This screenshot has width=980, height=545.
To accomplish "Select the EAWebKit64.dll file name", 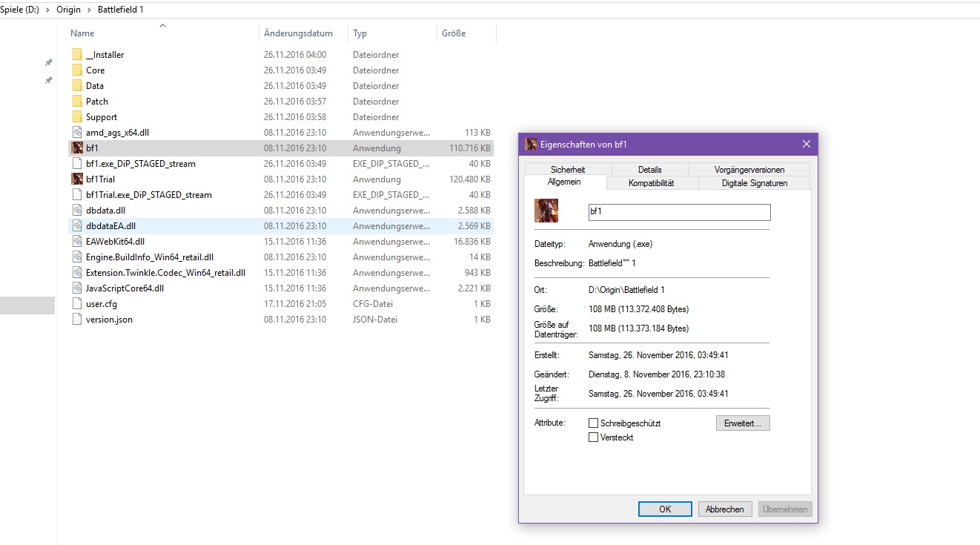I will pyautogui.click(x=116, y=242).
